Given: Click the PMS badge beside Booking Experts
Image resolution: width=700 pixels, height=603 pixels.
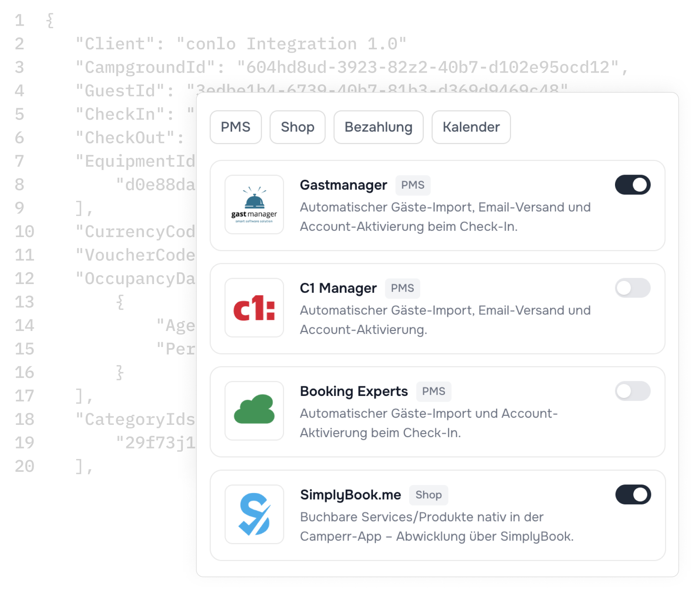Looking at the screenshot, I should pyautogui.click(x=434, y=391).
